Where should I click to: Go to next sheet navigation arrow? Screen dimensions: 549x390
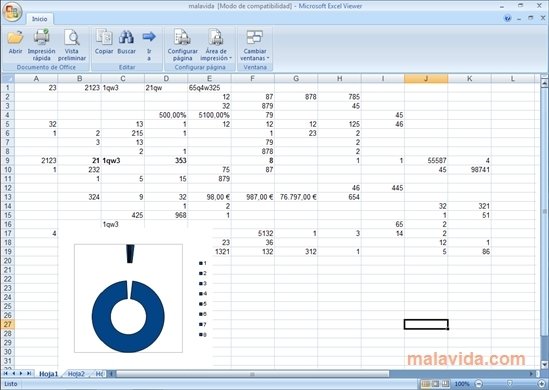(21, 374)
